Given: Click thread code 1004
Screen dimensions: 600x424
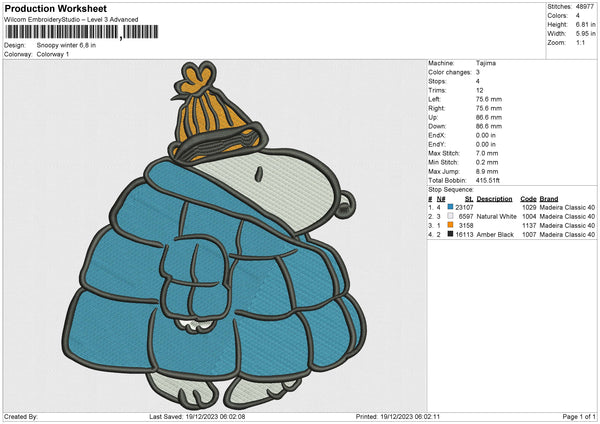Looking at the screenshot, I should point(529,217).
